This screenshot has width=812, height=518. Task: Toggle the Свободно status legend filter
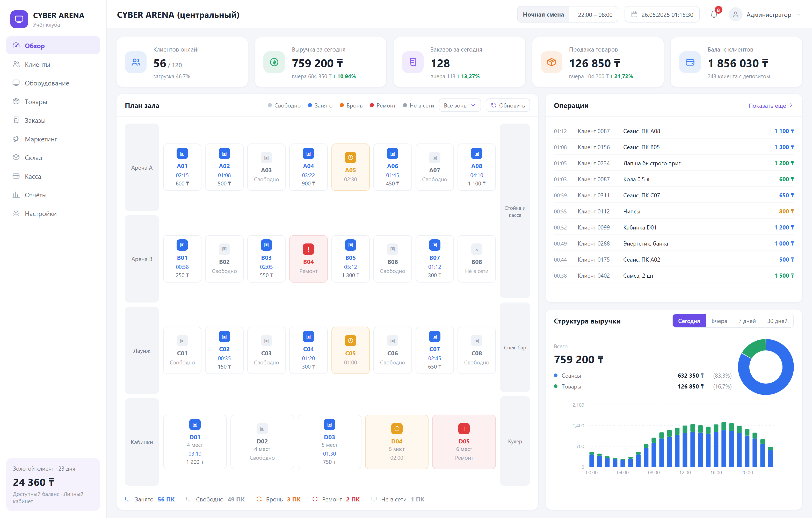(284, 106)
